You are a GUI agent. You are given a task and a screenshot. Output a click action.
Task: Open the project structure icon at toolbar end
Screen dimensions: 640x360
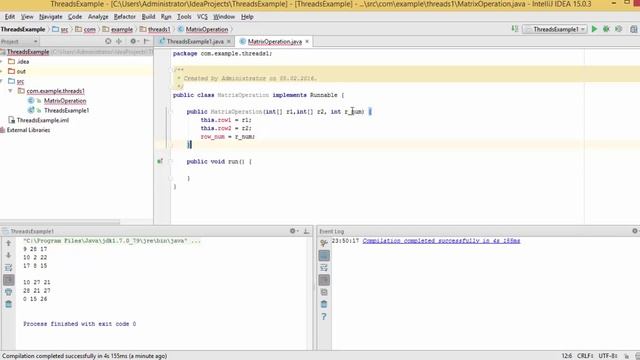coord(633,29)
